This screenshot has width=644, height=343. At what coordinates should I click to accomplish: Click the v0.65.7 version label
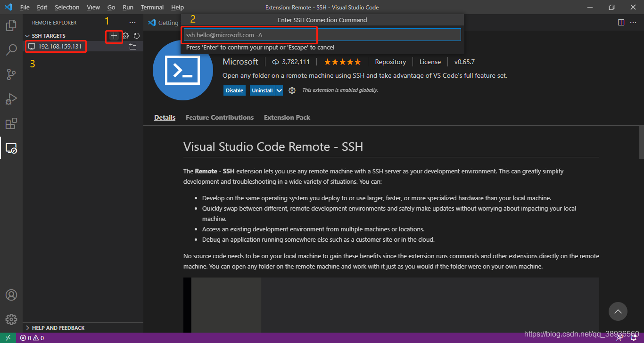(x=464, y=62)
